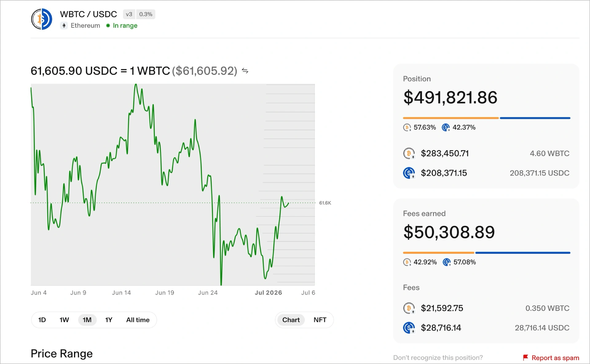Select the 1D time range
590x364 pixels.
point(42,320)
